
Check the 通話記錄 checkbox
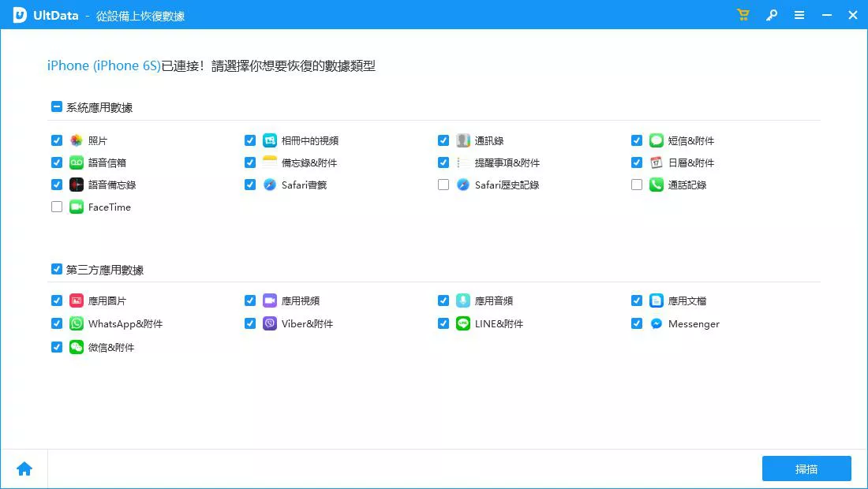coord(636,185)
